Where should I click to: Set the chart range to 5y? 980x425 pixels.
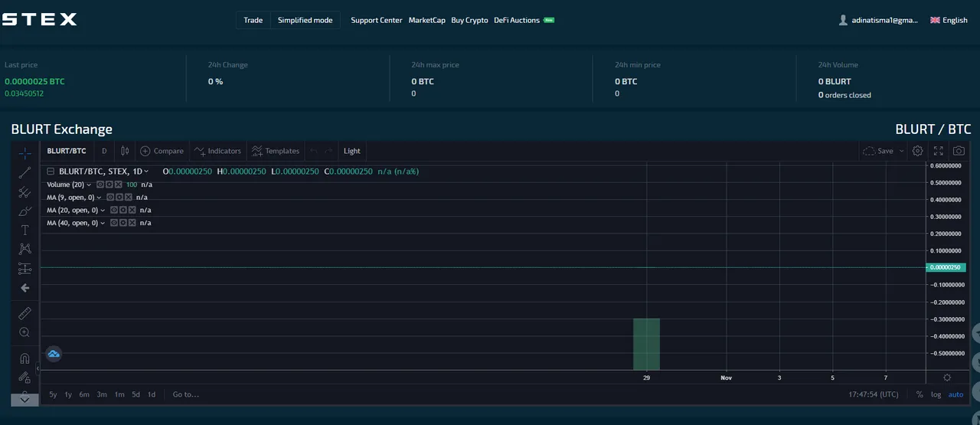tap(53, 394)
